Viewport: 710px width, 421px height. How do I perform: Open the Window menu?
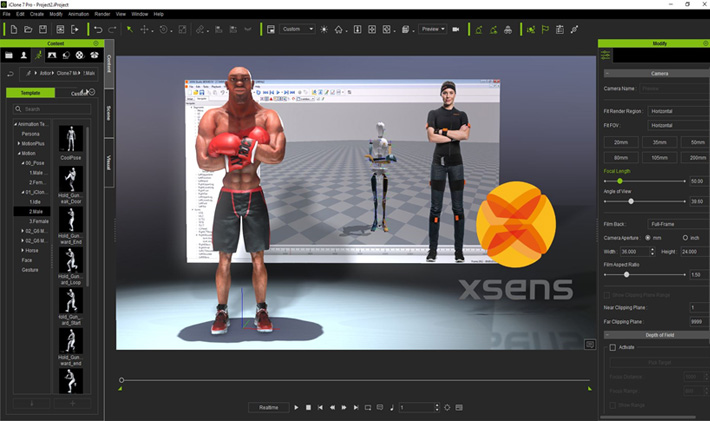pyautogui.click(x=139, y=14)
